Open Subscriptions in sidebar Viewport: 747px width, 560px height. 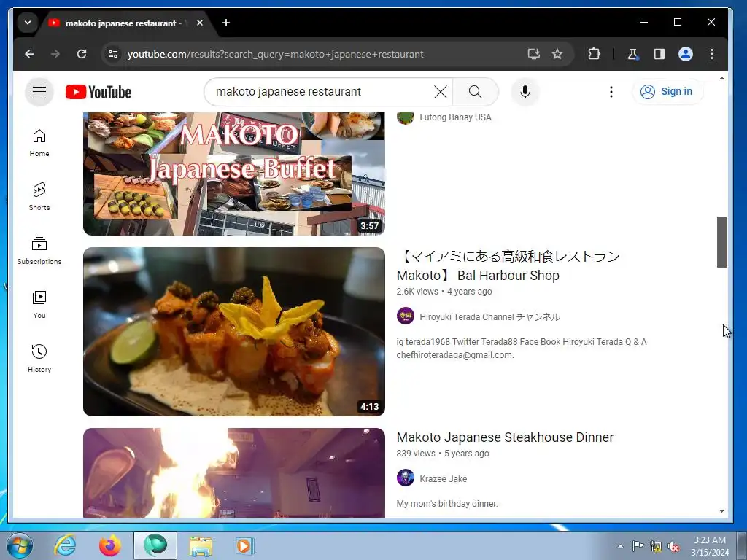(39, 251)
